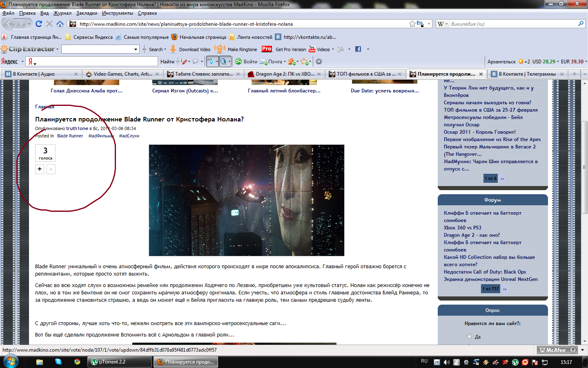Vote down with the minus button

pyautogui.click(x=51, y=169)
